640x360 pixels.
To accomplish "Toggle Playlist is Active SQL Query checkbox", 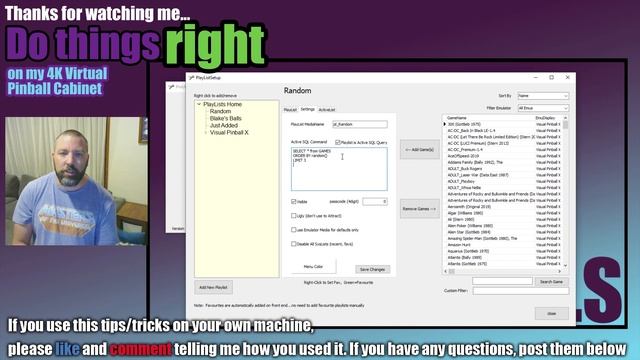I will click(x=338, y=142).
